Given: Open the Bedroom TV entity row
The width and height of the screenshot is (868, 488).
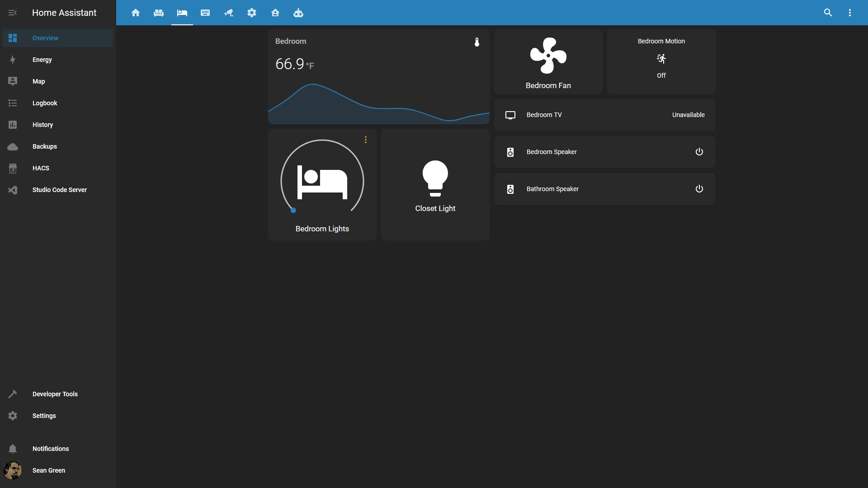Looking at the screenshot, I should [x=605, y=115].
